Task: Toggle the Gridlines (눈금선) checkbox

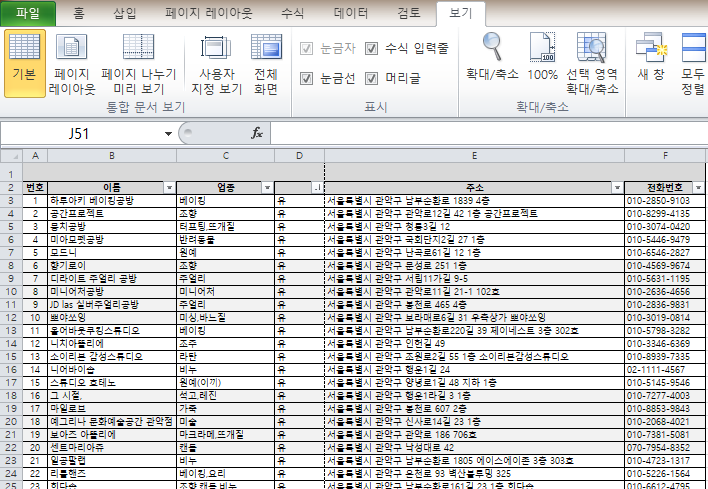Action: click(306, 79)
